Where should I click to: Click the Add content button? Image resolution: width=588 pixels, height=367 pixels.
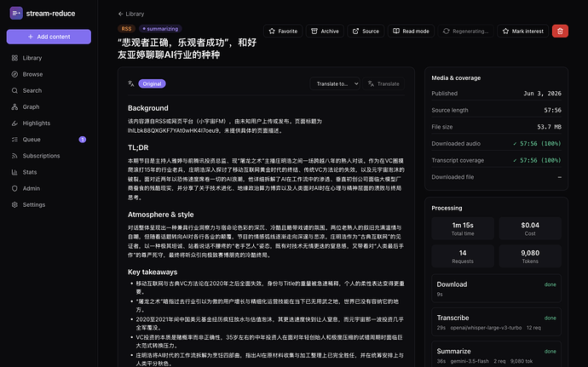49,37
